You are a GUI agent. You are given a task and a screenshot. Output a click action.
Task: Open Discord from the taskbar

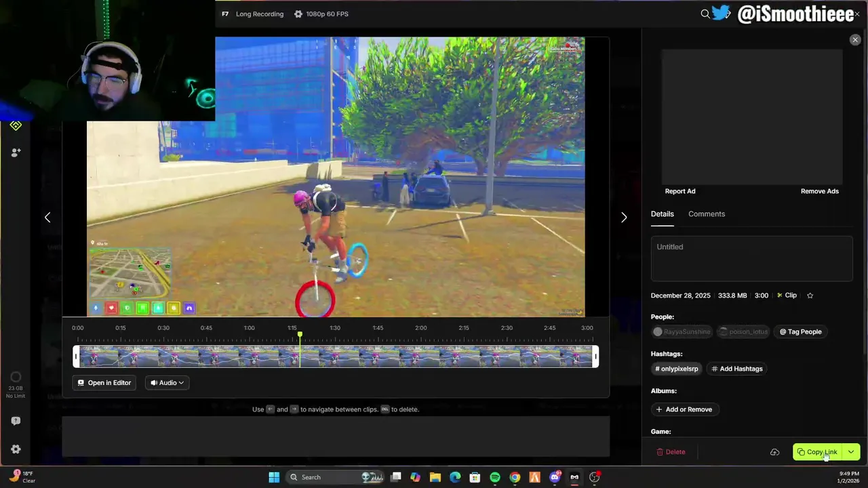click(555, 477)
